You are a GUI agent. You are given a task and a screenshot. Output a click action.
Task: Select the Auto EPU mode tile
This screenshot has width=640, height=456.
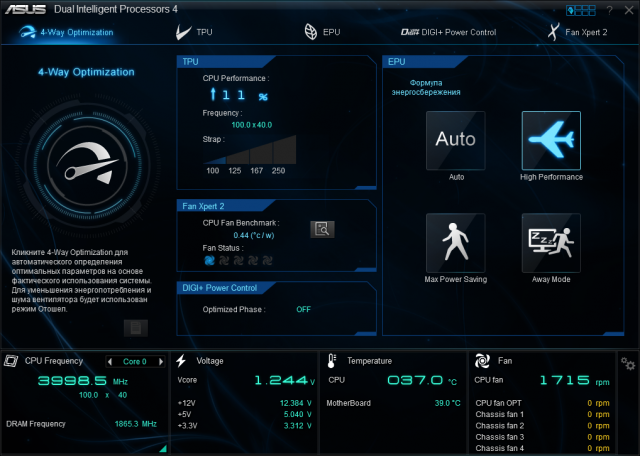(456, 140)
